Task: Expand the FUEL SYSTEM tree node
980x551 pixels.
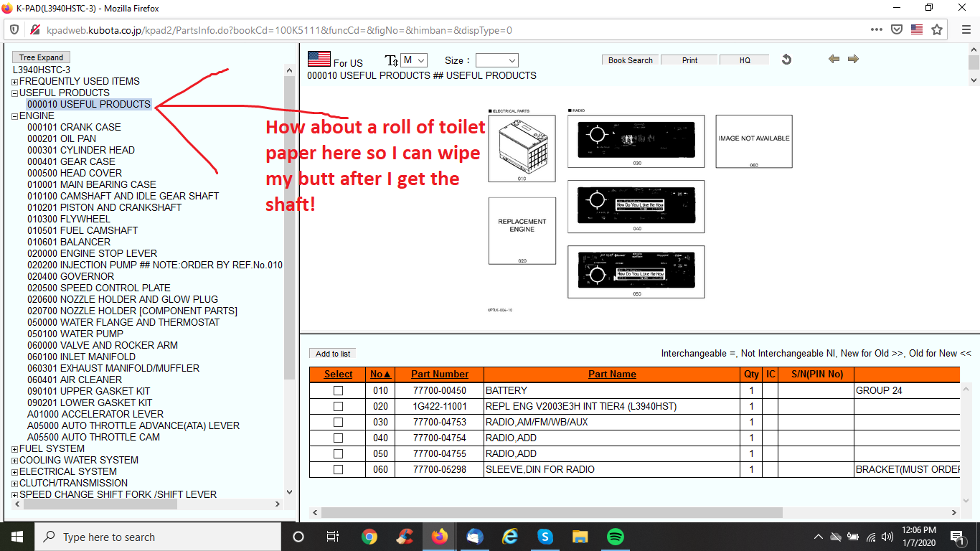Action: (14, 449)
